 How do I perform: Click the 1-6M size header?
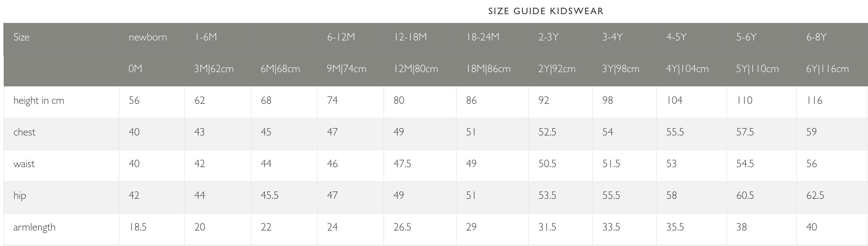click(x=206, y=37)
